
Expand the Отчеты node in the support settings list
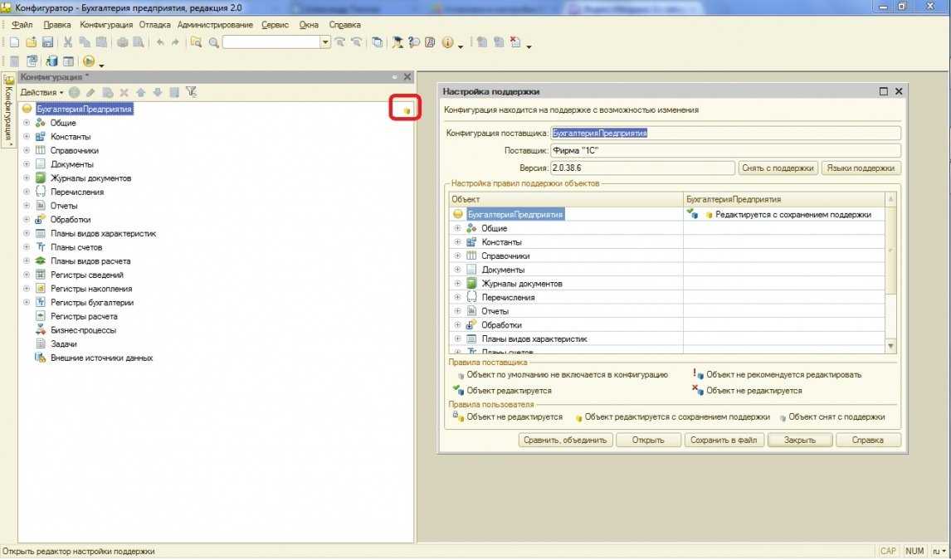point(456,311)
